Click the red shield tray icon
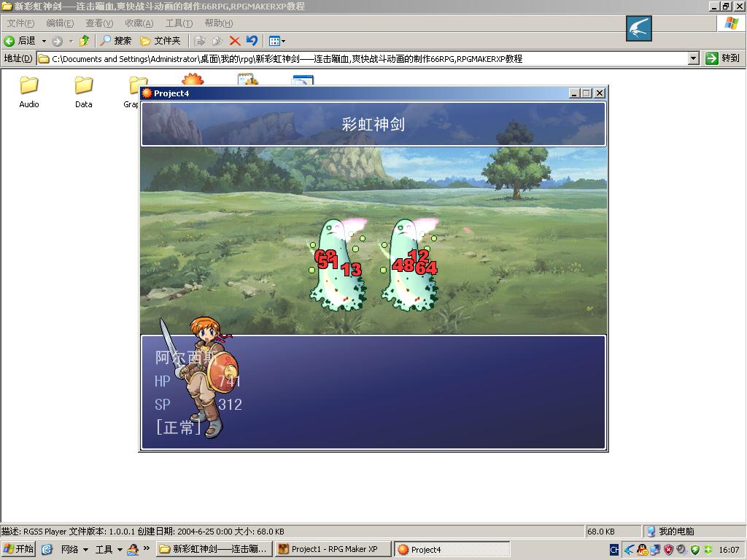Screen dimensions: 747x560 669,550
